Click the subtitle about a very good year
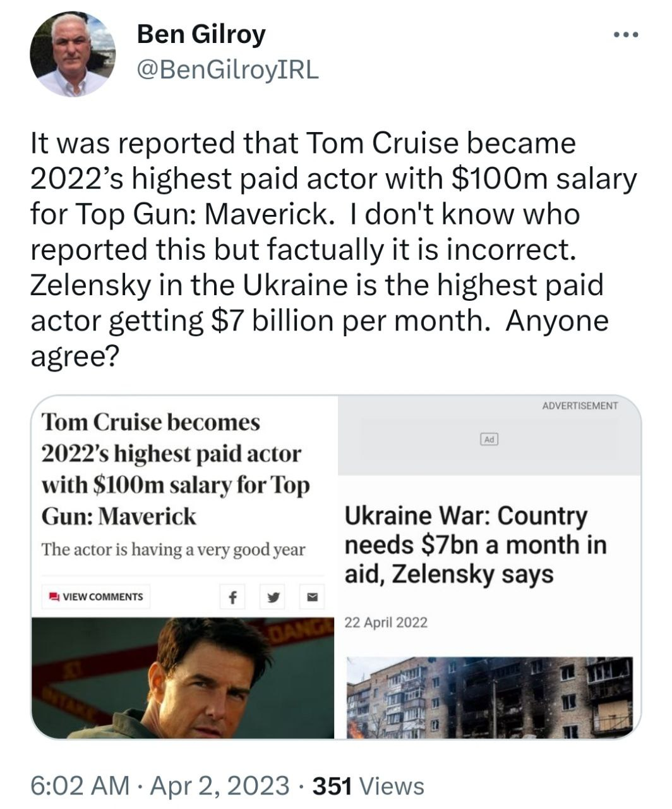672x809 pixels. (173, 549)
